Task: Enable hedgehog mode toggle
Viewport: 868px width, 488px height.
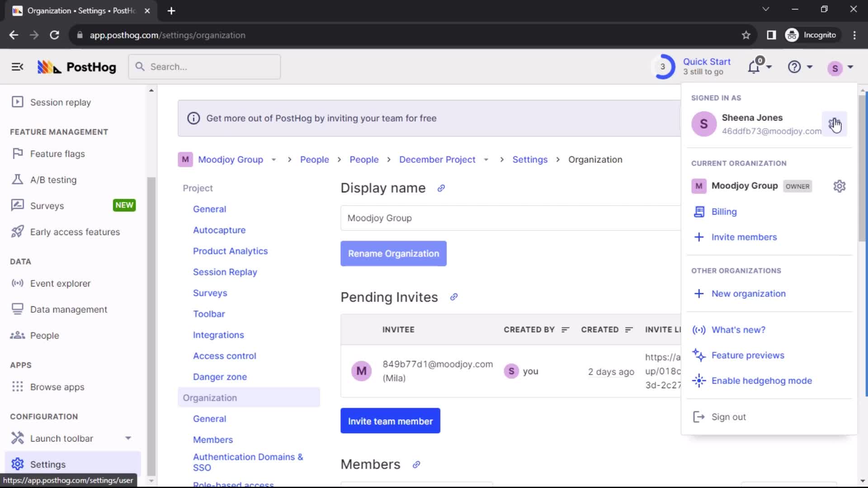Action: pos(763,380)
